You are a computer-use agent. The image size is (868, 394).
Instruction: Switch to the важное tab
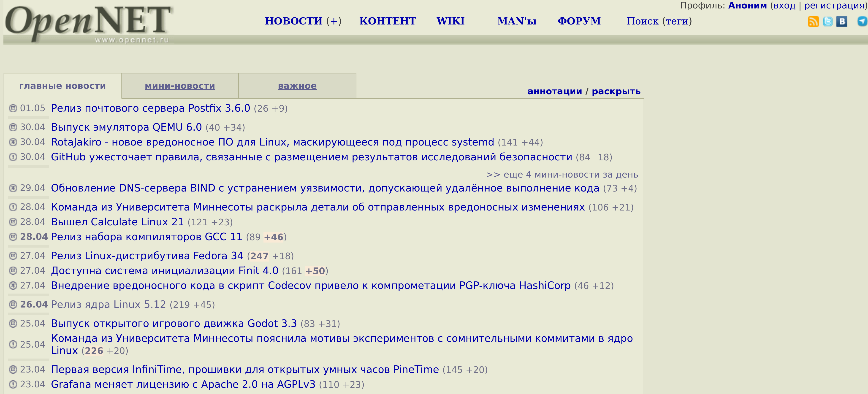297,86
